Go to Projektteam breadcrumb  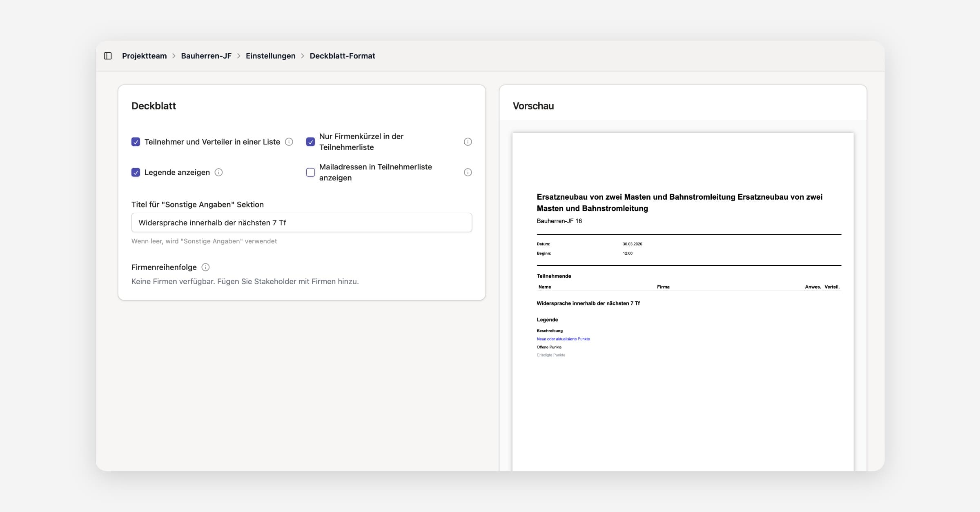pyautogui.click(x=144, y=56)
